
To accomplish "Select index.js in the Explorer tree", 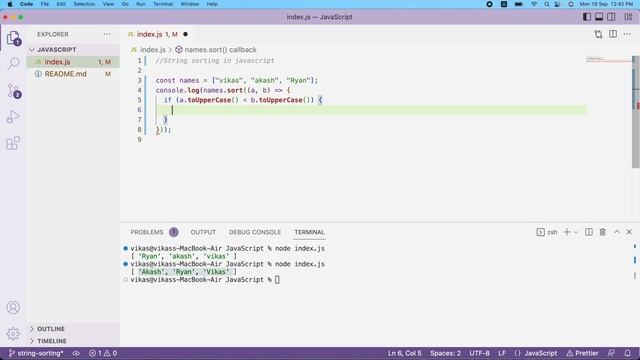I will point(73,62).
